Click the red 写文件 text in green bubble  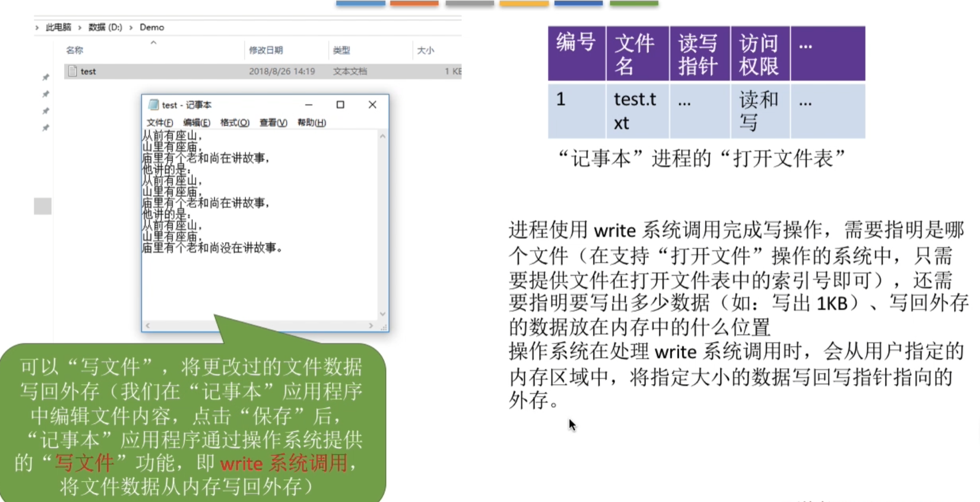click(84, 463)
